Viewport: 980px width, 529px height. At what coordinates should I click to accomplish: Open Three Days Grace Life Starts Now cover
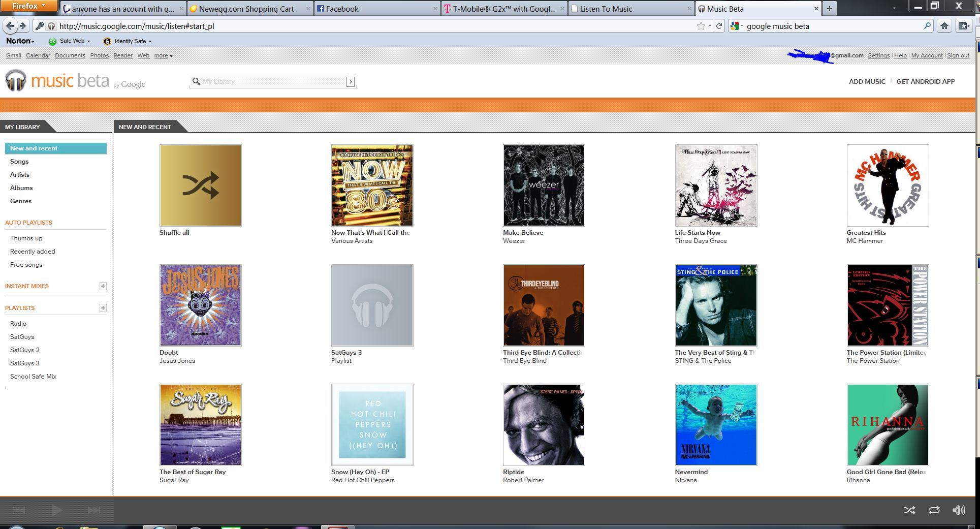tap(716, 185)
